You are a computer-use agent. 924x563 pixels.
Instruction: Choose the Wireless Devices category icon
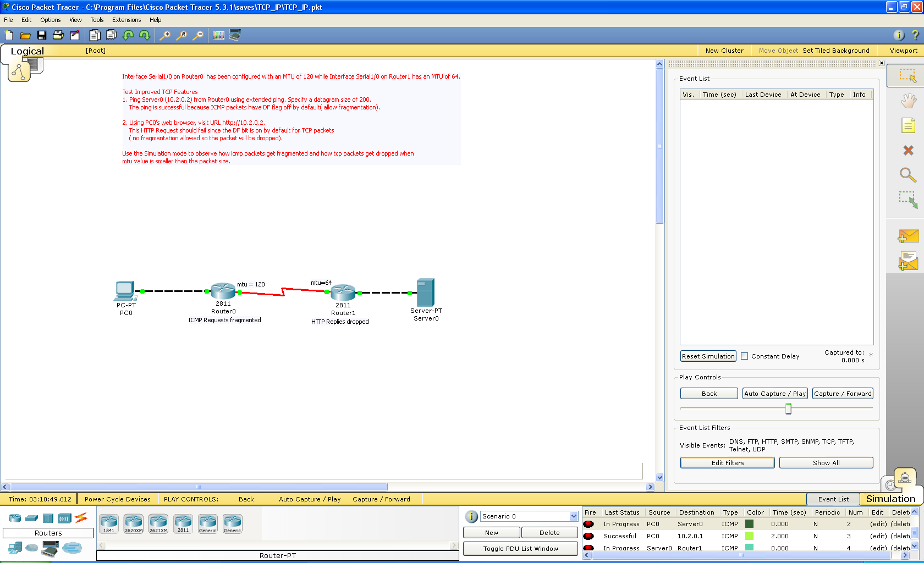(x=65, y=518)
